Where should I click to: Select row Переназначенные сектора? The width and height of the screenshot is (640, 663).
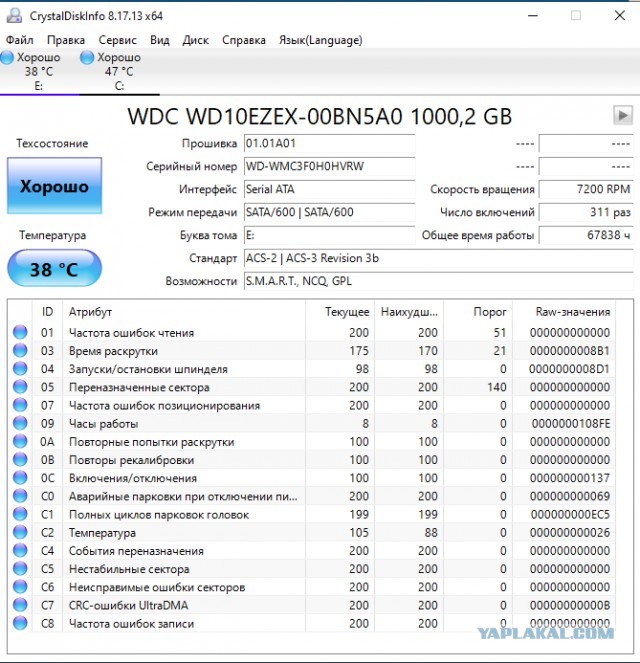click(312, 387)
